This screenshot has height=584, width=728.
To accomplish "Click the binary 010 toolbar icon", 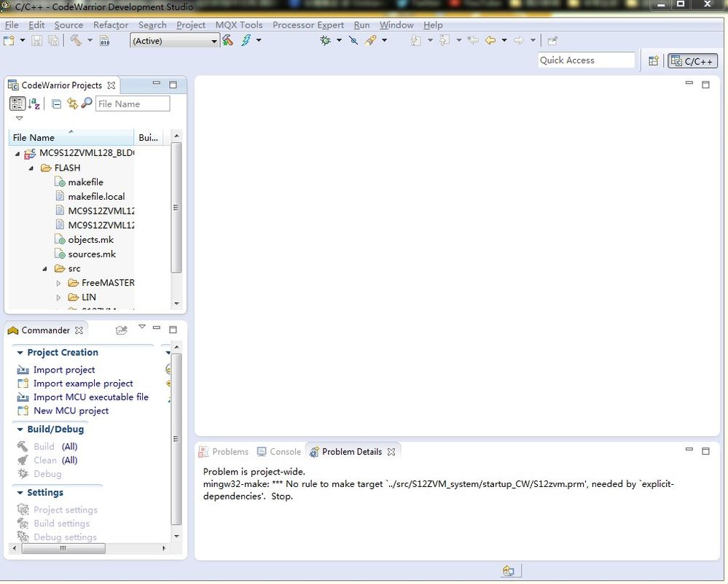I will (105, 41).
